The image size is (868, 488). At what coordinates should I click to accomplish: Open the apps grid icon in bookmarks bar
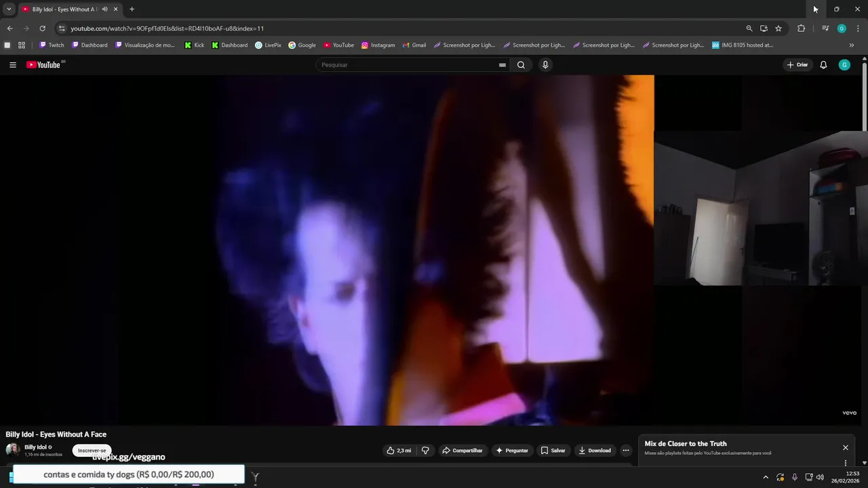point(22,45)
